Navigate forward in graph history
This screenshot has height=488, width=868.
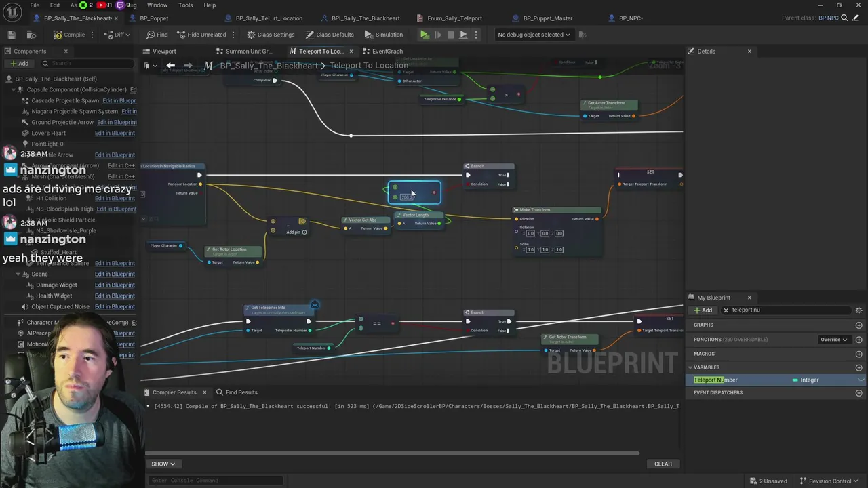[x=188, y=65]
